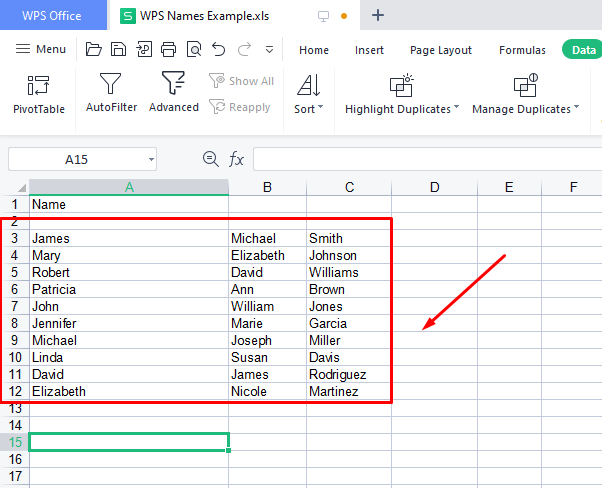Click the Manage Duplicates icon
602x488 pixels.
tap(526, 85)
